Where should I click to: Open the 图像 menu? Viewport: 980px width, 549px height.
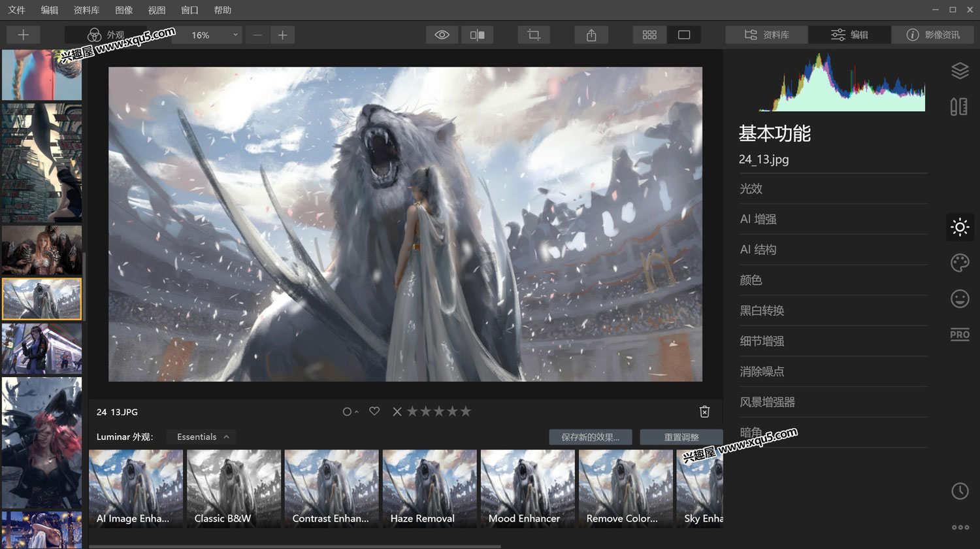[123, 10]
